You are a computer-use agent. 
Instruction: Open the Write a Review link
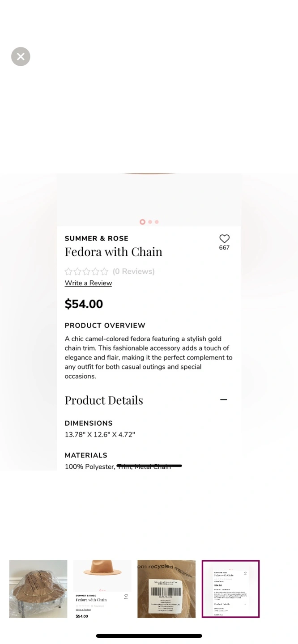(88, 283)
